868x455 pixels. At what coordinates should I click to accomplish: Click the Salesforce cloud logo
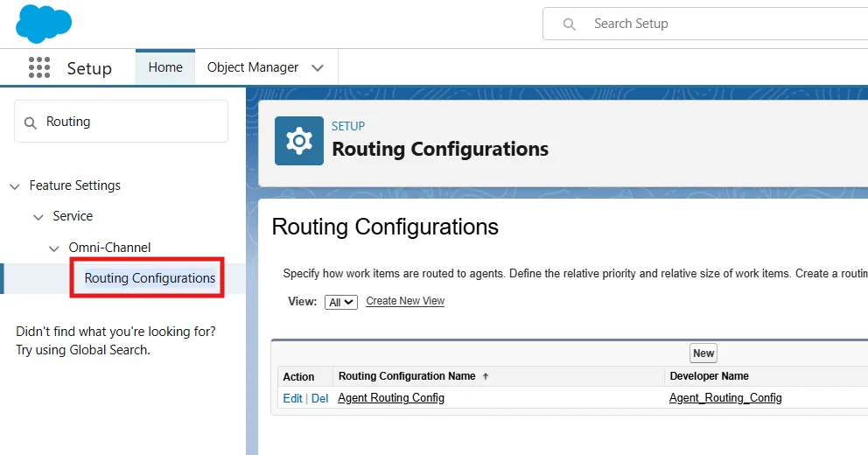click(44, 24)
